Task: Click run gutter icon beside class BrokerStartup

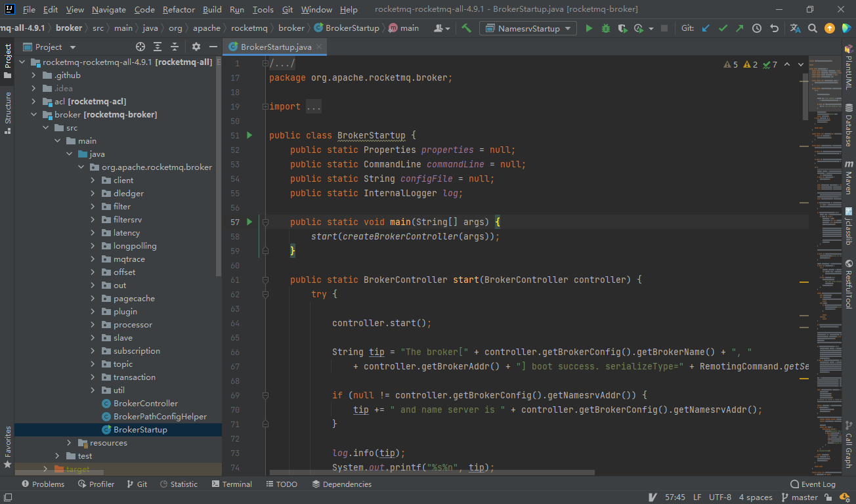Action: pyautogui.click(x=249, y=135)
